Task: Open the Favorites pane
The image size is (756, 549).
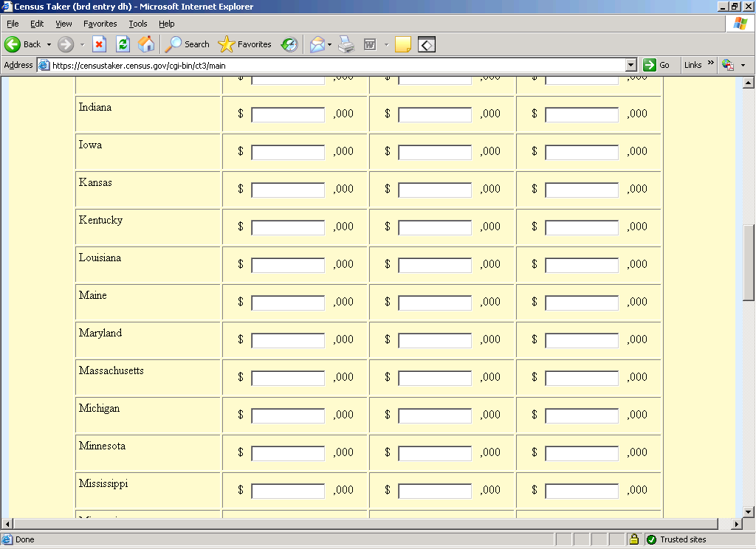Action: [x=245, y=44]
